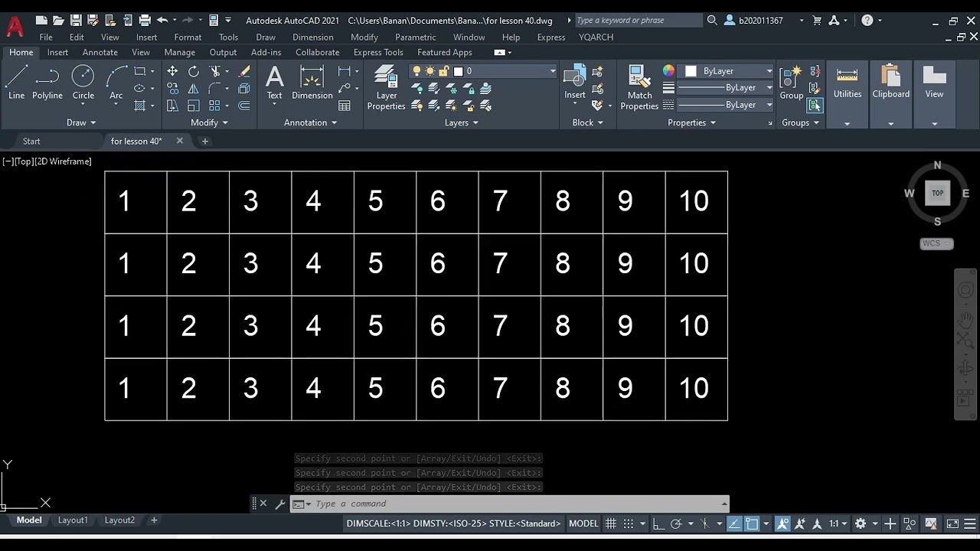Click the Fillet tool icon

(215, 89)
